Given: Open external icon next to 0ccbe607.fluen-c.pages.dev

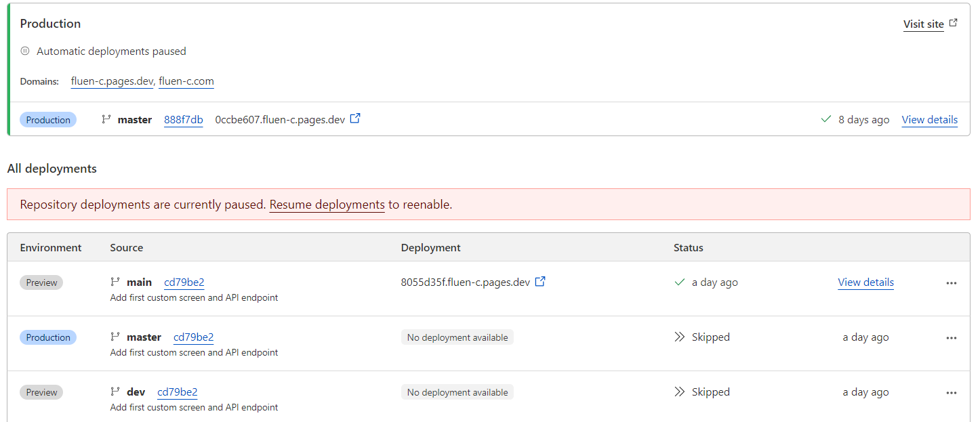Looking at the screenshot, I should [355, 119].
